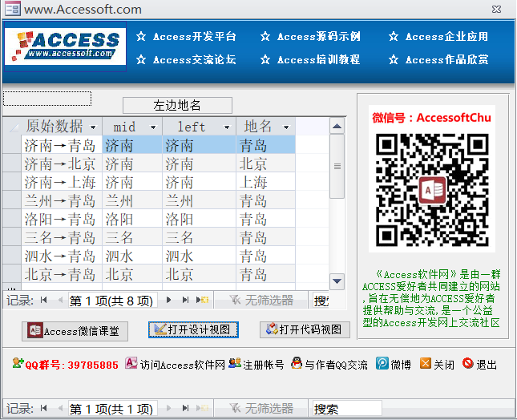Click the 微信号 AccessoftChu heading

click(x=431, y=118)
